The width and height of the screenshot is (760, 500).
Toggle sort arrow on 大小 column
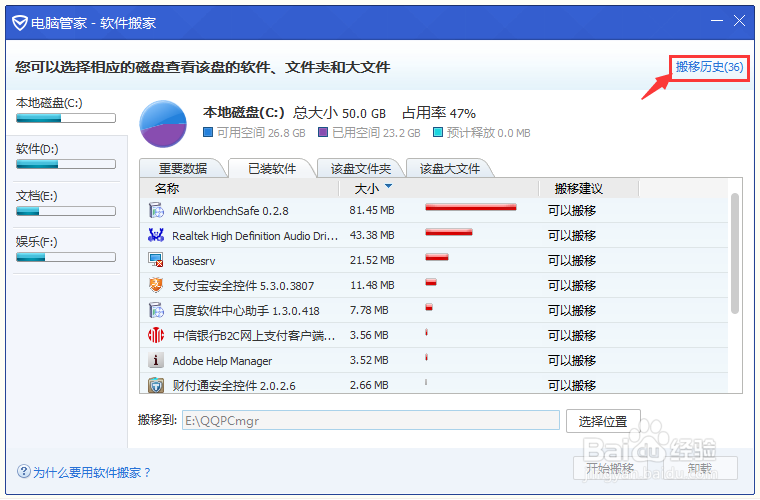coord(388,187)
